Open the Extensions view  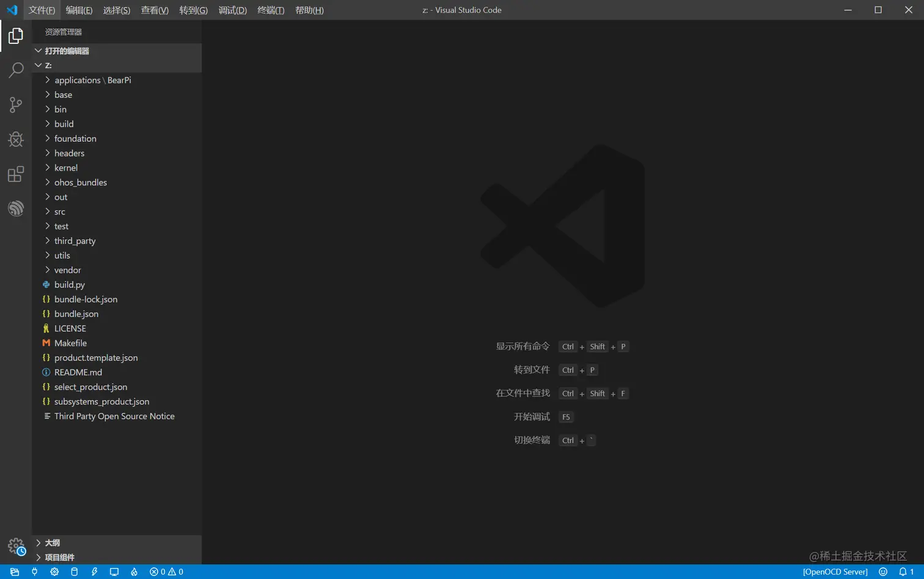pos(16,174)
